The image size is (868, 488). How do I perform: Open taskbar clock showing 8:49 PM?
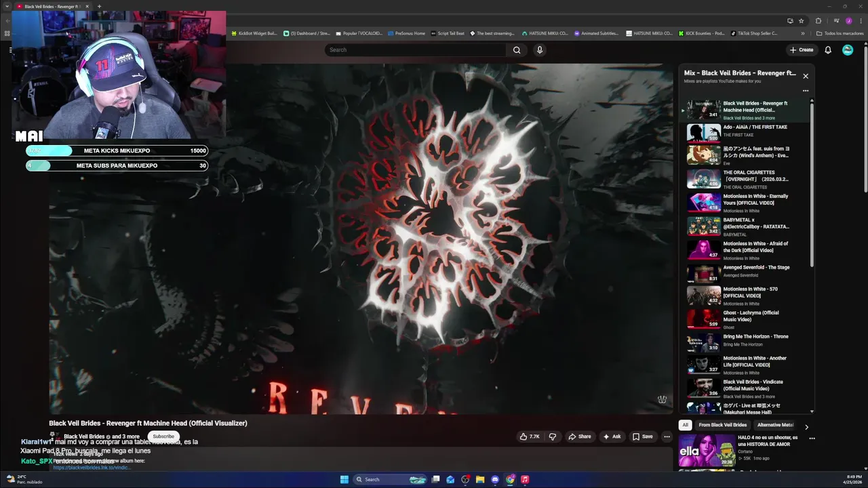click(x=852, y=479)
